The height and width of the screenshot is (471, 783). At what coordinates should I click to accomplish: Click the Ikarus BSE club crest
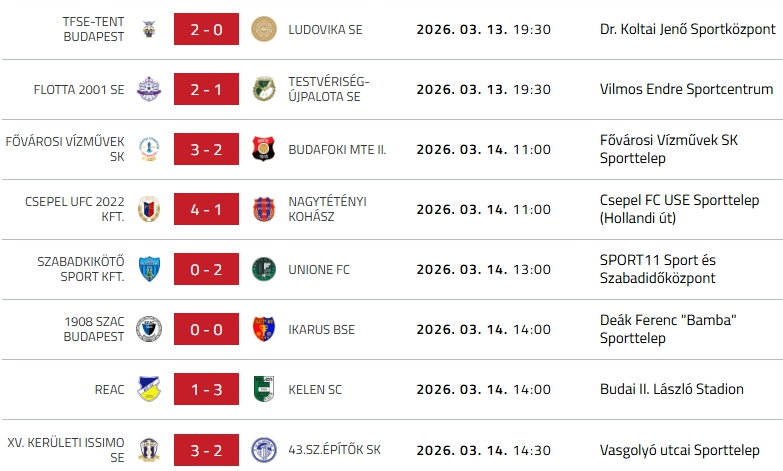coord(264,329)
